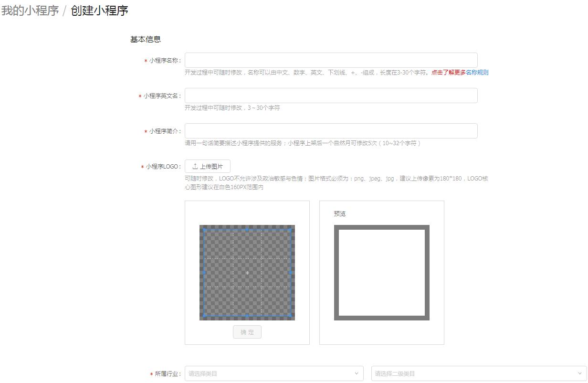Open the 名称规则 link
This screenshot has width=588, height=383.
click(477, 73)
